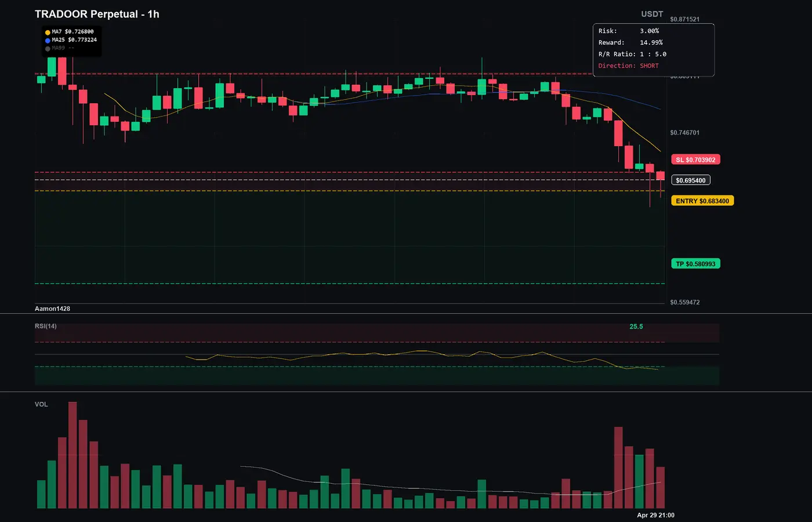Click the '$0.746701' price axis label
Image resolution: width=812 pixels, height=522 pixels.
tap(685, 133)
